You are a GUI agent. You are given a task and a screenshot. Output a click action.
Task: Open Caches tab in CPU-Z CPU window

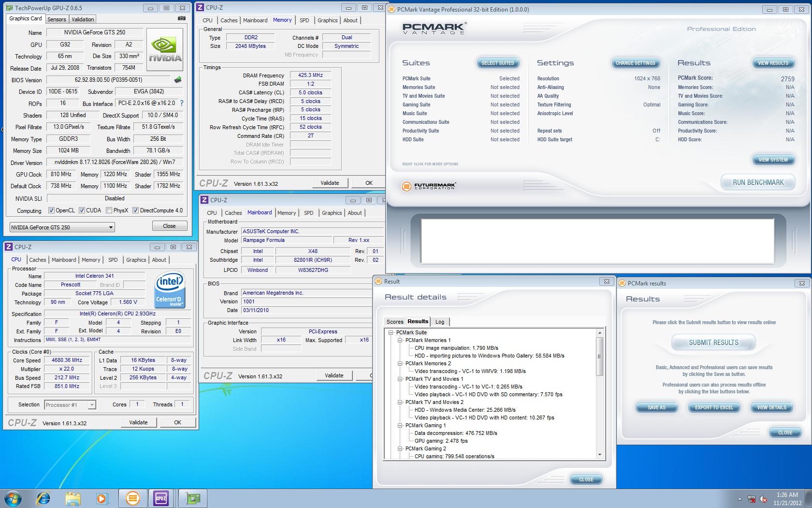37,260
